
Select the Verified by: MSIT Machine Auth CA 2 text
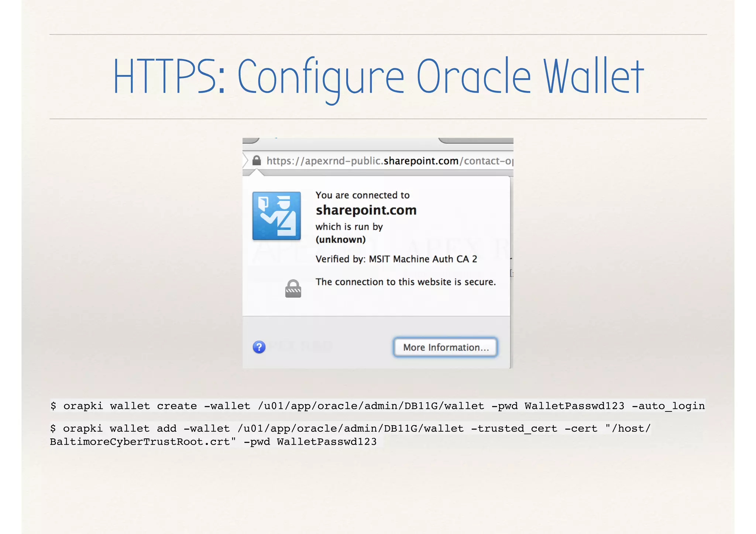tap(396, 259)
